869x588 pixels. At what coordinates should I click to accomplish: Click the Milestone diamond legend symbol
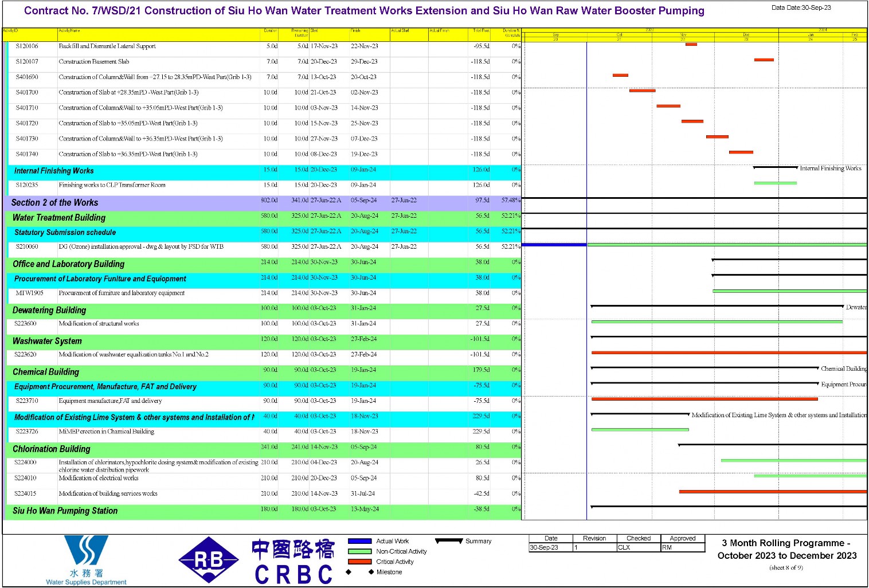(359, 572)
